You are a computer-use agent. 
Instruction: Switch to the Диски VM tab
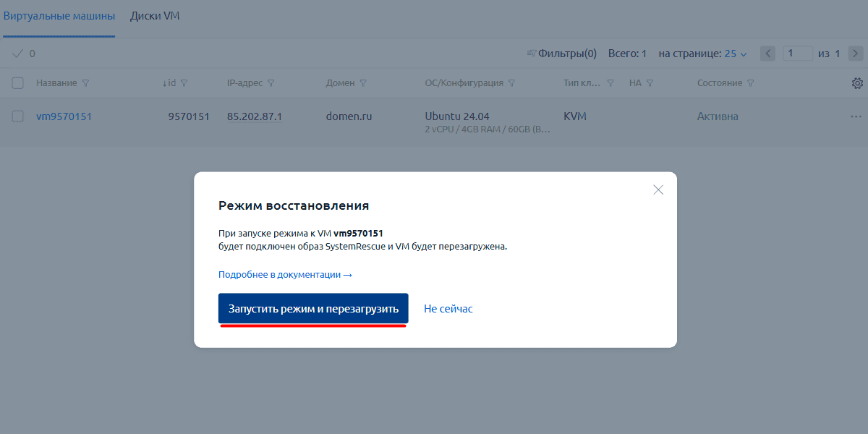155,16
